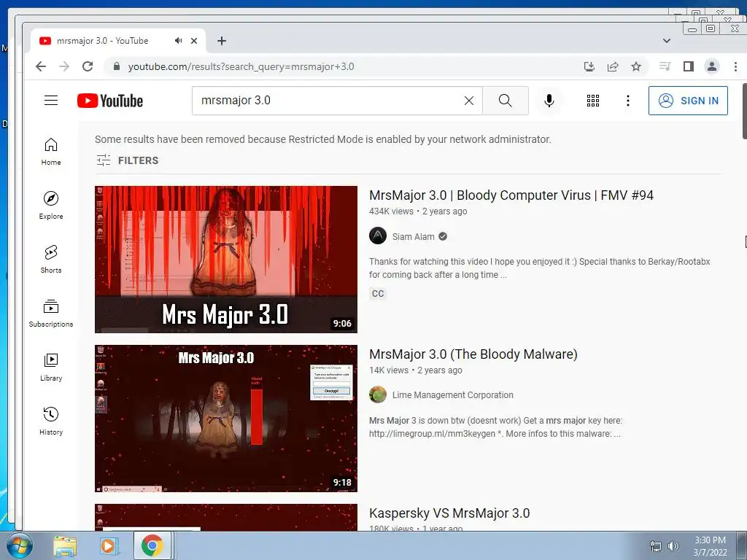
Task: Open title MrsMajor 3.0 | Bloody Computer Virus
Action: pos(511,195)
